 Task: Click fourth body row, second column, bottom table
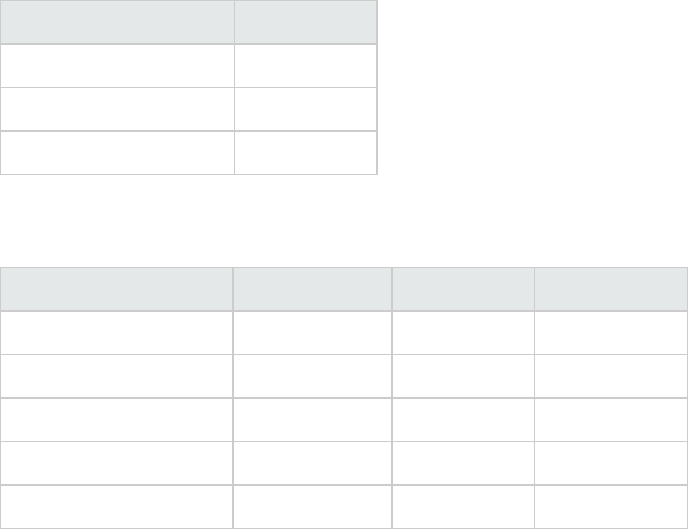[312, 462]
